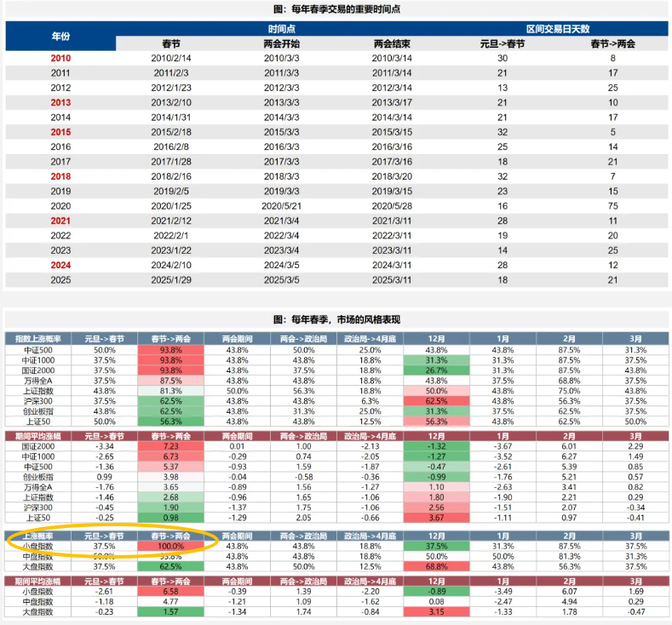
Task: Select the 区间交易日天数 header
Action: (x=558, y=29)
